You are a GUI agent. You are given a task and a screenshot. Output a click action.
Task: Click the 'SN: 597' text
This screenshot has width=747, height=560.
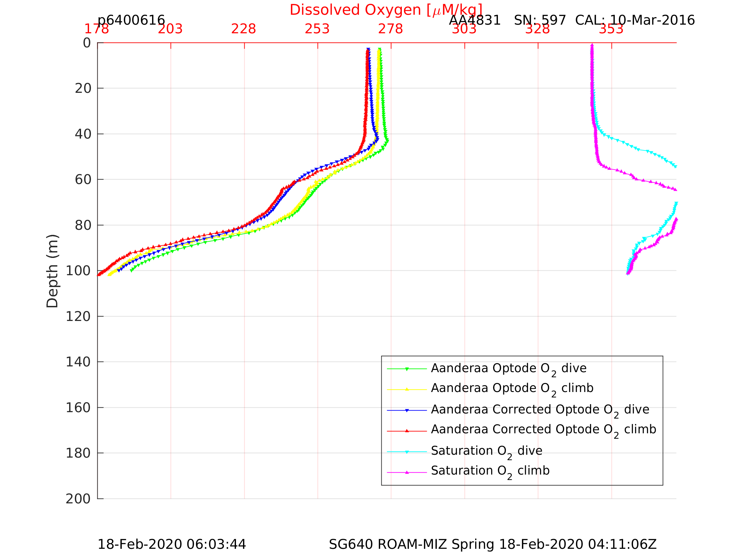(x=540, y=20)
